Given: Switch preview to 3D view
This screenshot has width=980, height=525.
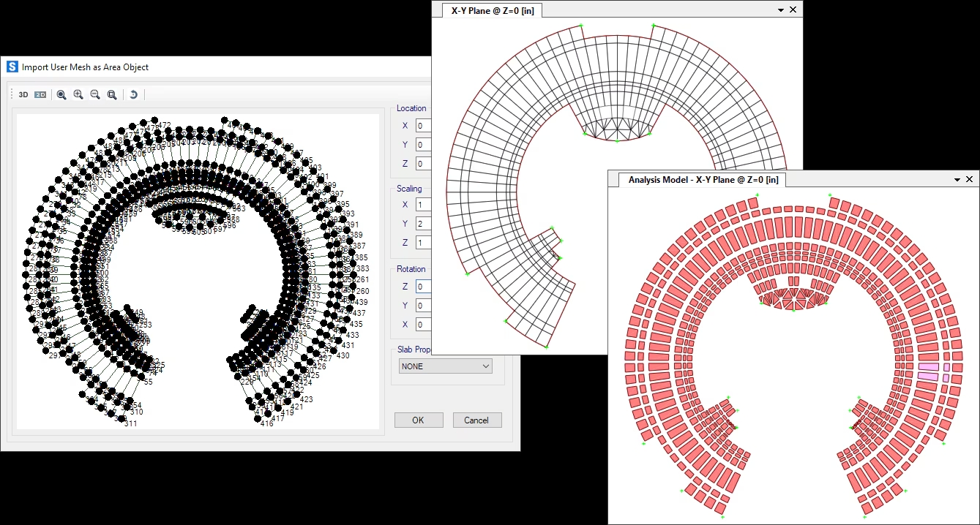Looking at the screenshot, I should point(23,94).
